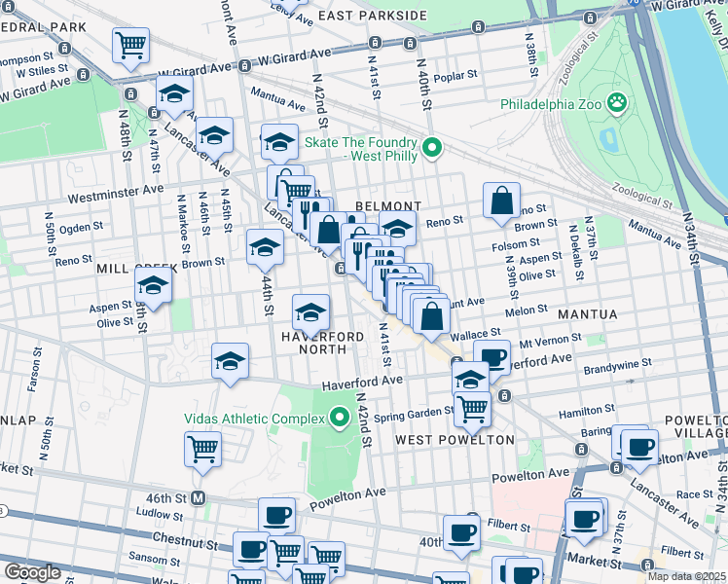This screenshot has width=728, height=584.
Task: Click the Brandywine St street label
Action: pyautogui.click(x=617, y=366)
